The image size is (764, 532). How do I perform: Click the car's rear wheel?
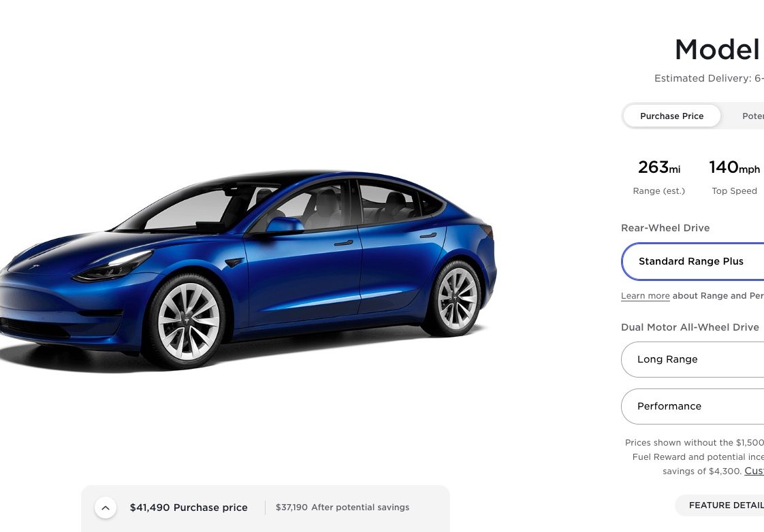click(456, 299)
